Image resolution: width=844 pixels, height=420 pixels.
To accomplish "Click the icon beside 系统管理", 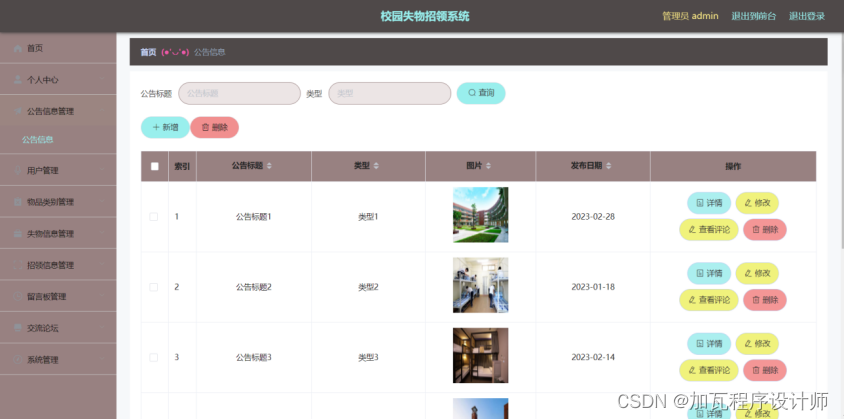I will [18, 360].
